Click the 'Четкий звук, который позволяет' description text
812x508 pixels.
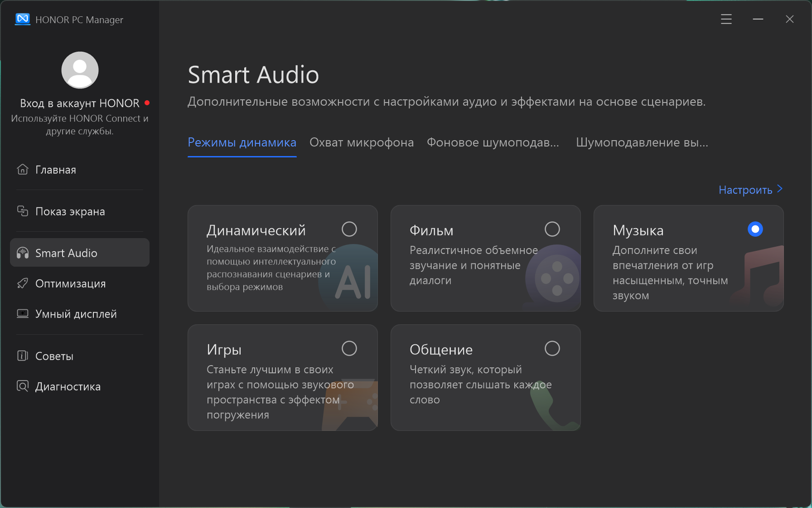tap(481, 385)
